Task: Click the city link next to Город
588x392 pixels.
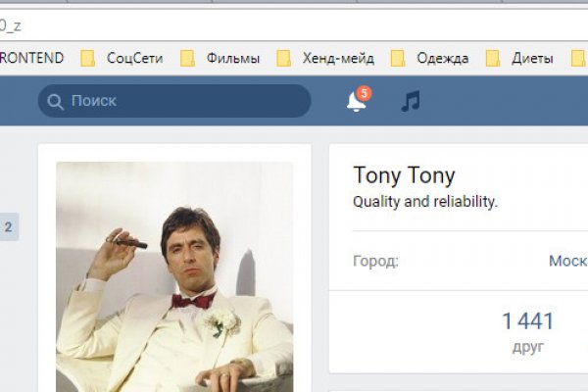Action: [567, 262]
